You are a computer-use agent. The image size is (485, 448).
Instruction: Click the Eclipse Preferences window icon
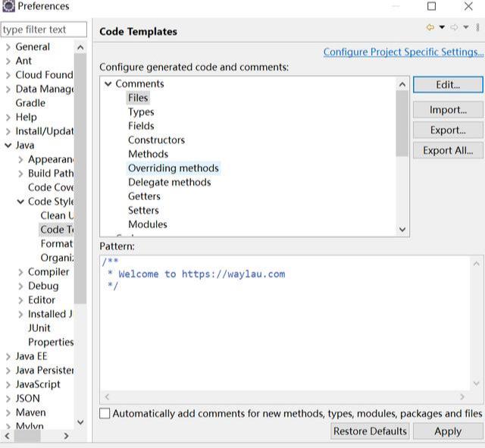coord(8,6)
